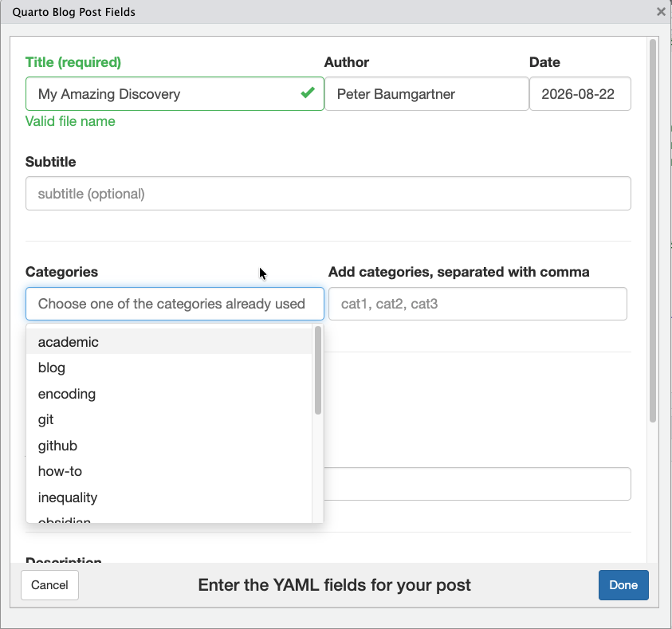Choose 'git' category option
The height and width of the screenshot is (629, 672).
tap(169, 419)
